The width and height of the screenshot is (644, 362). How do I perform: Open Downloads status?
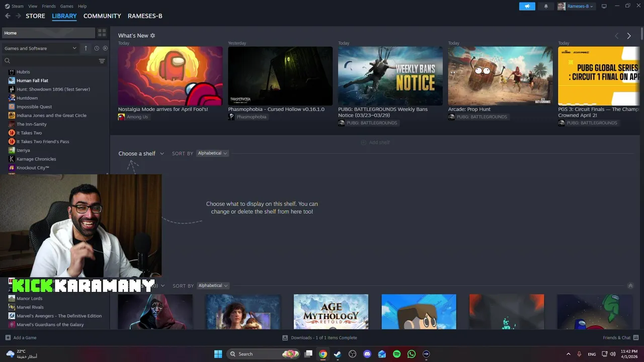319,338
